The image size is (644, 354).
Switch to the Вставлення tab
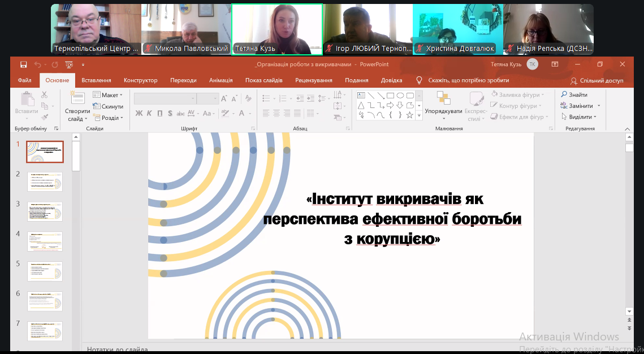click(96, 80)
